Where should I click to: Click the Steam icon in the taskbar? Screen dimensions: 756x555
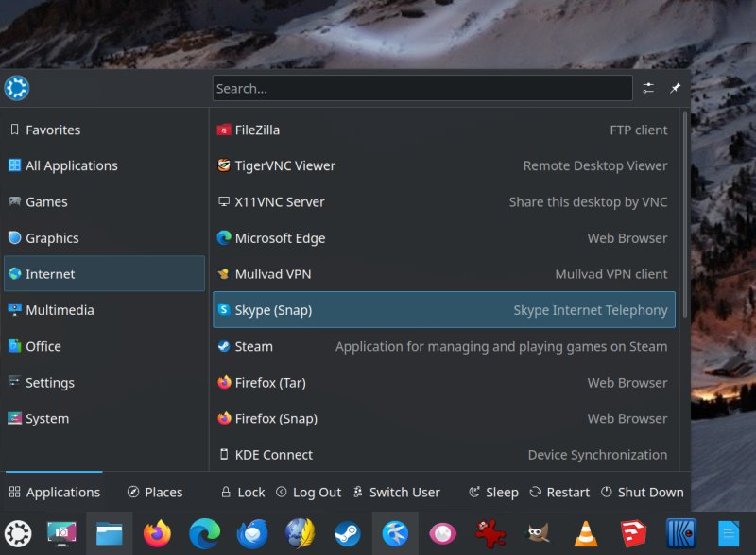348,533
